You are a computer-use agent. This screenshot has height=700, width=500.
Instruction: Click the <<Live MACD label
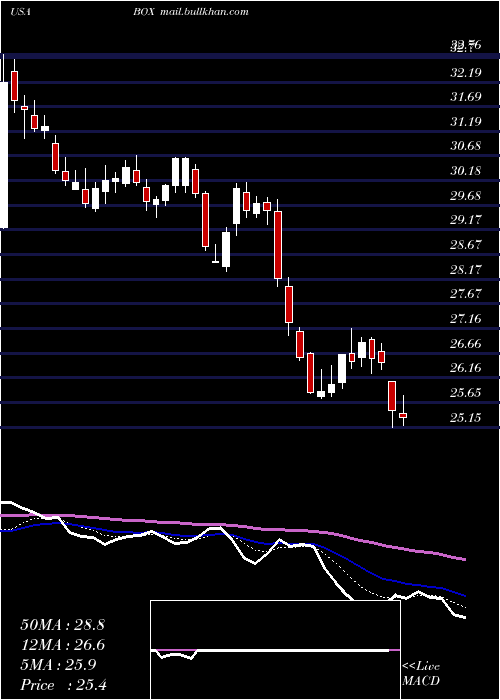point(421,674)
